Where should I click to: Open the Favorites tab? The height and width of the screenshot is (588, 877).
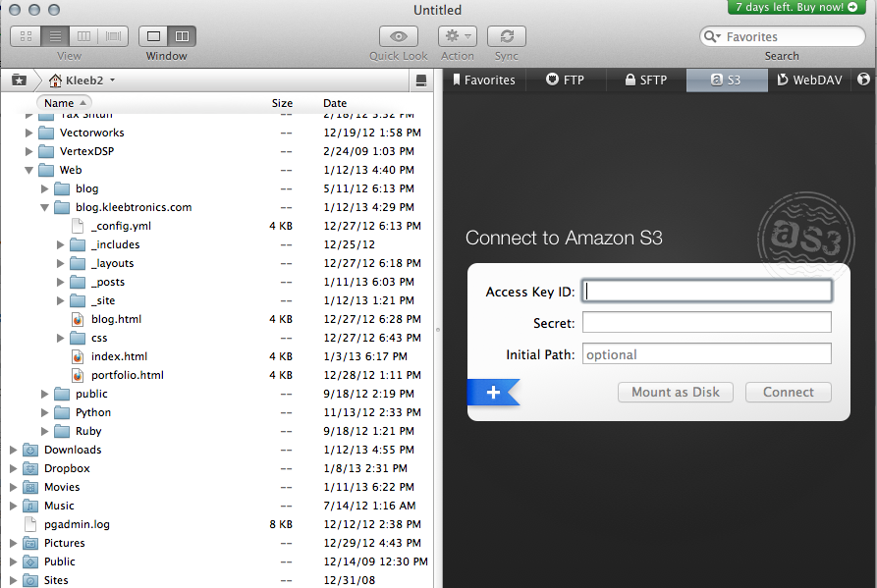484,80
